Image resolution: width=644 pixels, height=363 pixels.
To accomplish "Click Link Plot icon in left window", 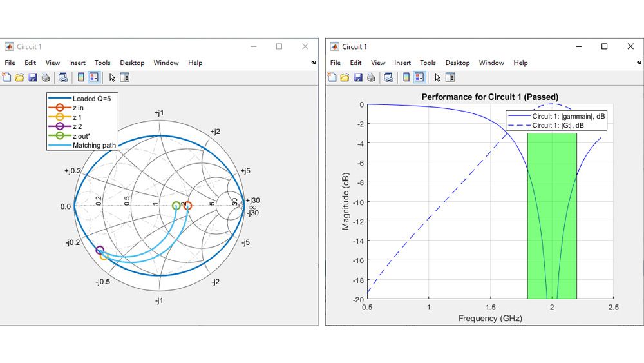I will tap(63, 77).
